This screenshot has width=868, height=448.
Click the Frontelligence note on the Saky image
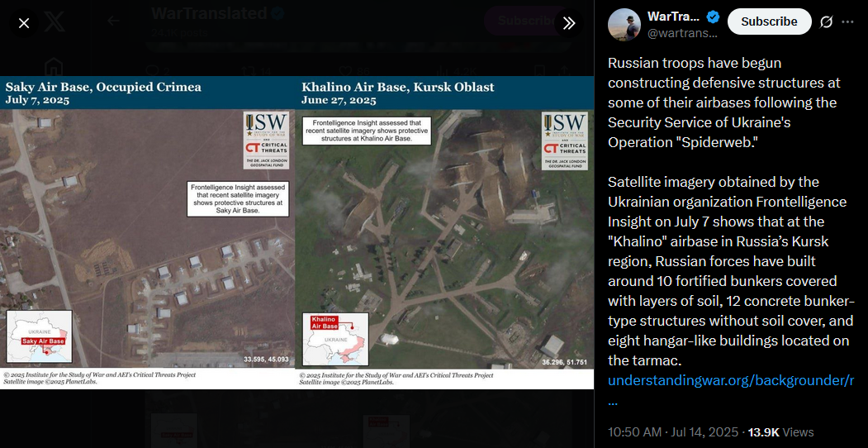[x=238, y=199]
